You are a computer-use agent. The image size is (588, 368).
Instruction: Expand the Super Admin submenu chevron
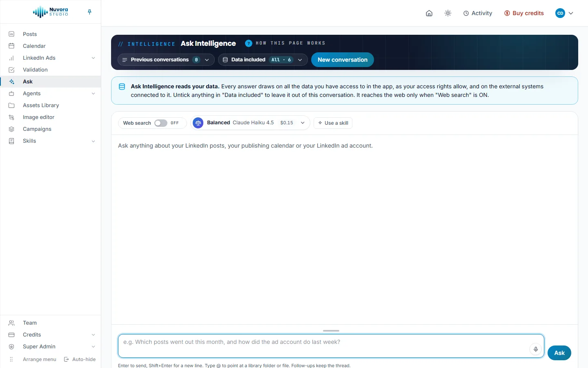pos(93,347)
